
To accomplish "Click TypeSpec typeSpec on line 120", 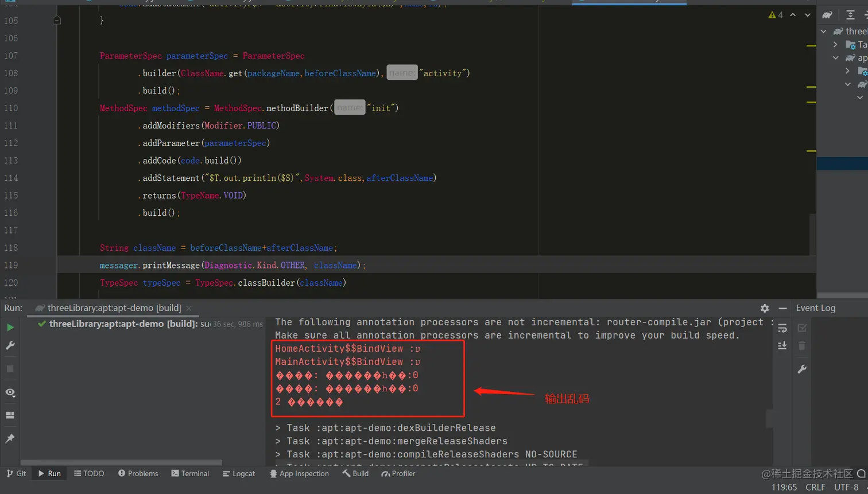I will click(x=140, y=282).
